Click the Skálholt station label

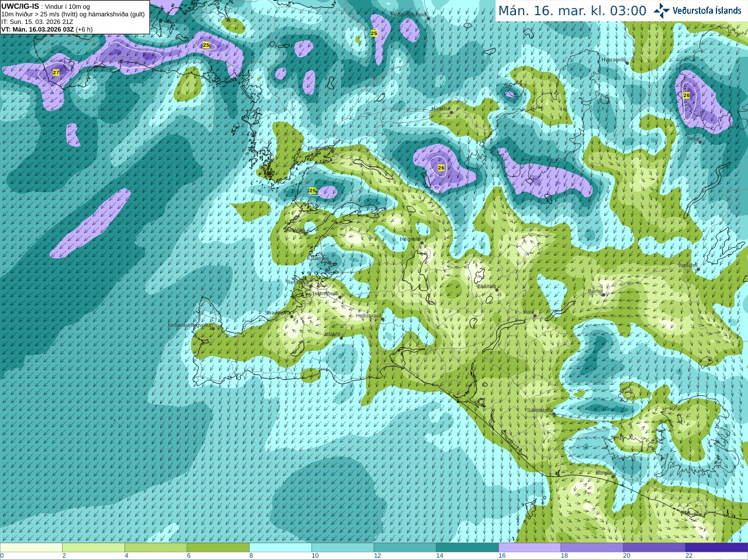pyautogui.click(x=487, y=286)
